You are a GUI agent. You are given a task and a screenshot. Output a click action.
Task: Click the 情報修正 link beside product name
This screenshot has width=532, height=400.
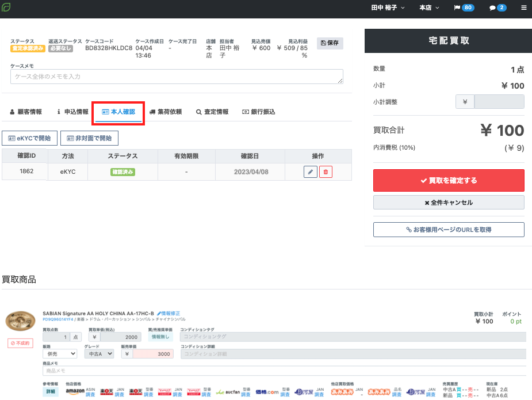point(169,314)
